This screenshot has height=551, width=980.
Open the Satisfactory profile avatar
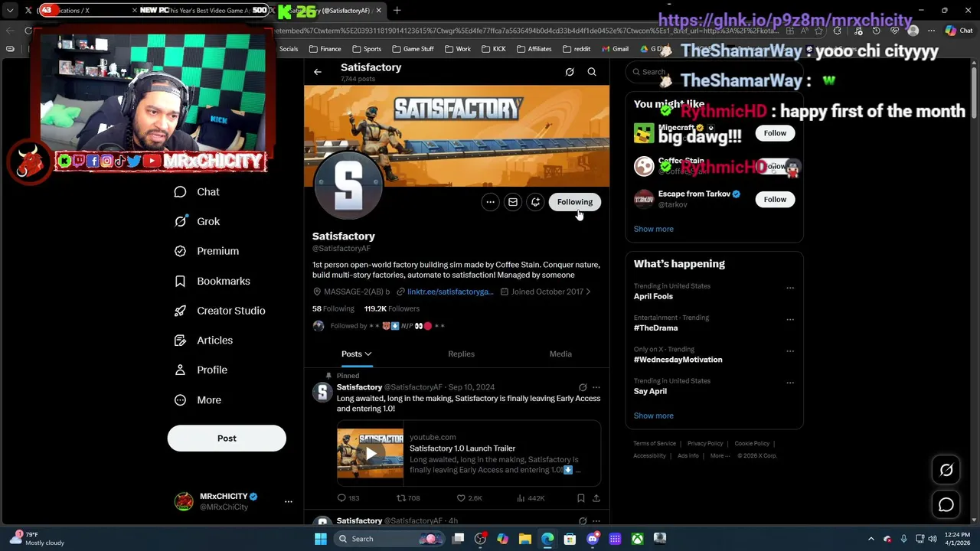348,186
